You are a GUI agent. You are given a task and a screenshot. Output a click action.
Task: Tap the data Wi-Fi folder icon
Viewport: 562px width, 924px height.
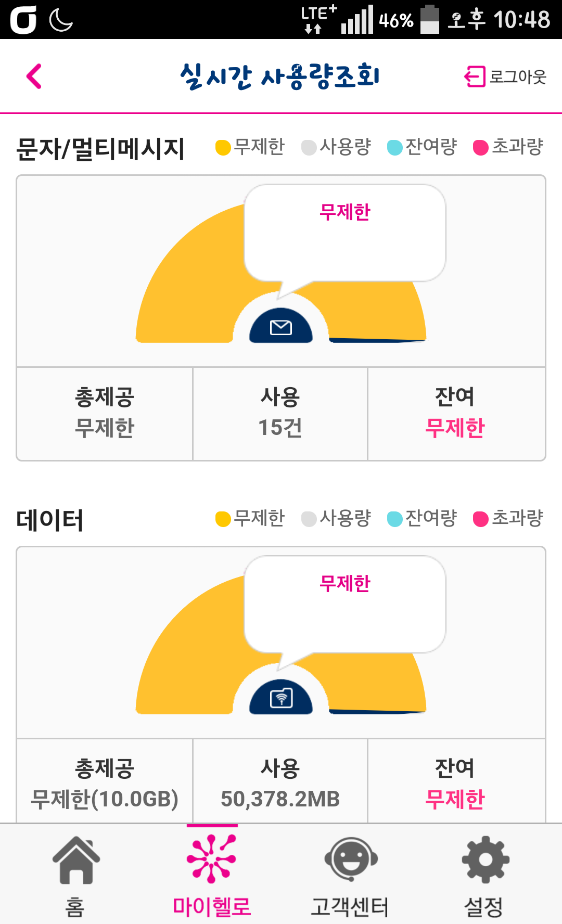tap(281, 698)
